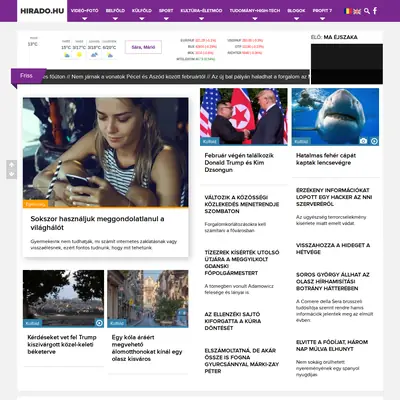Open 'Kérdéseket vet fel Trump' article
The image size is (400, 400).
62,344
